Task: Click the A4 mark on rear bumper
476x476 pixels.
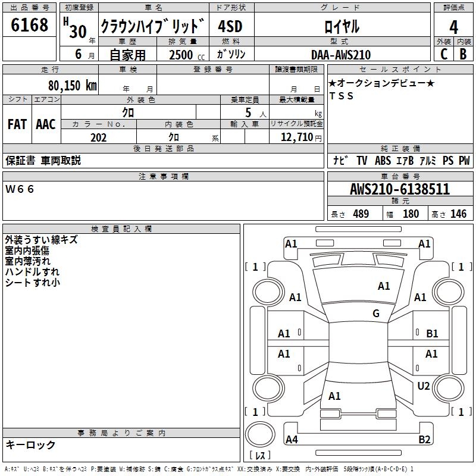Action: [292, 440]
